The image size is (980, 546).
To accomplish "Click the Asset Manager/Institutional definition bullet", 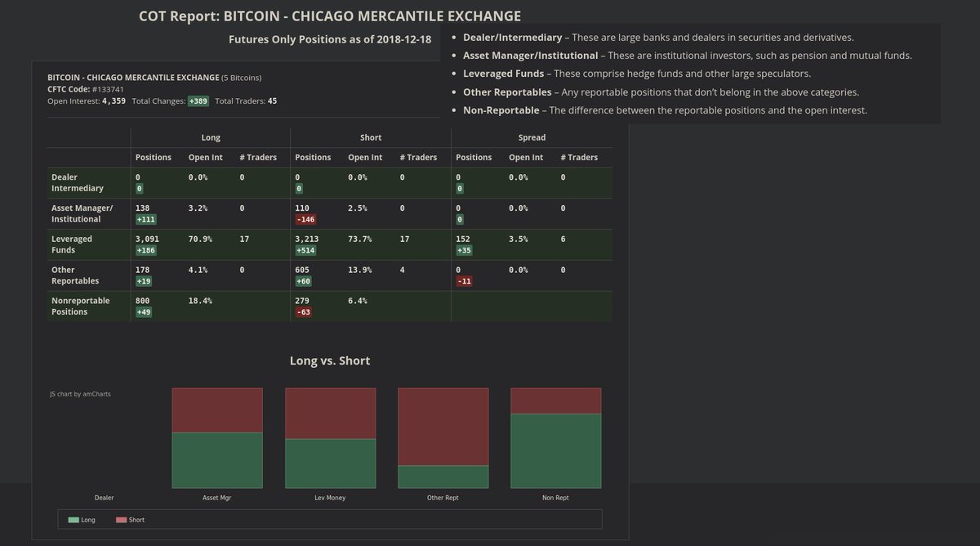I will [x=687, y=56].
